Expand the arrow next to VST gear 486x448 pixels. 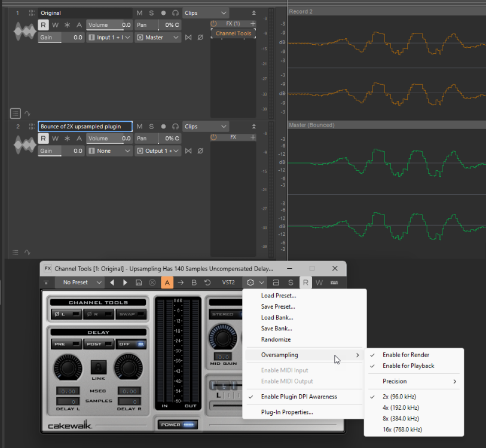click(262, 283)
